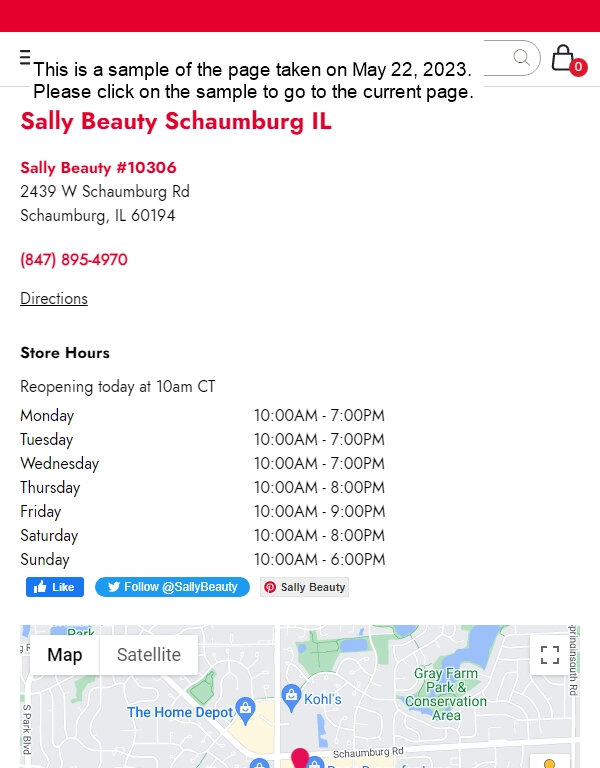Open Sally Beauty Pinterest button

304,587
